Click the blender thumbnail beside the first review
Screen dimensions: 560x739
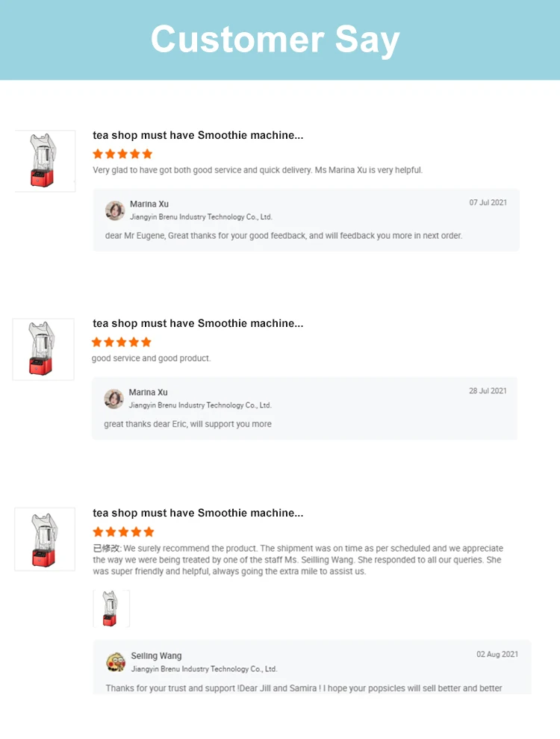pos(46,160)
